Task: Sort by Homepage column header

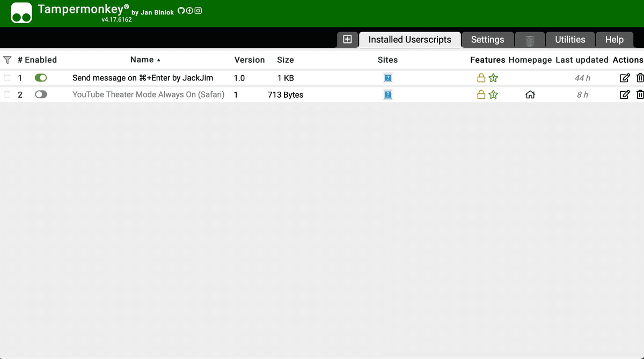Action: (x=530, y=60)
